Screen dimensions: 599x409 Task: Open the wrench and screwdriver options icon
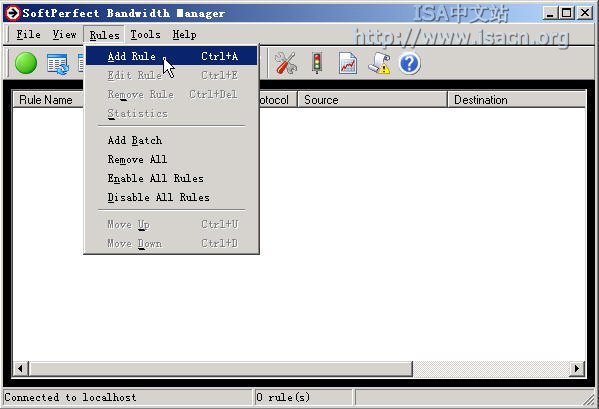285,63
